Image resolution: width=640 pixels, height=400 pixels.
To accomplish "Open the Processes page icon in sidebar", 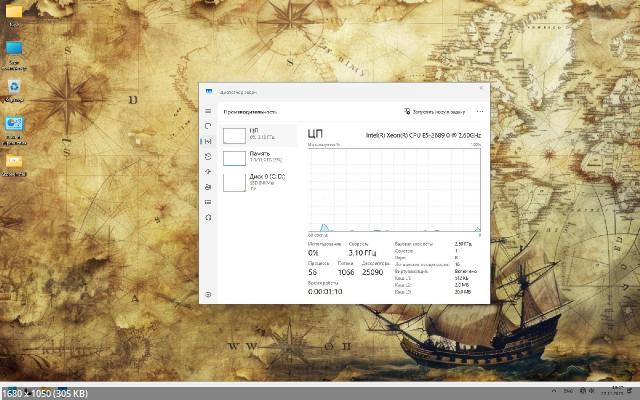I will [x=208, y=127].
